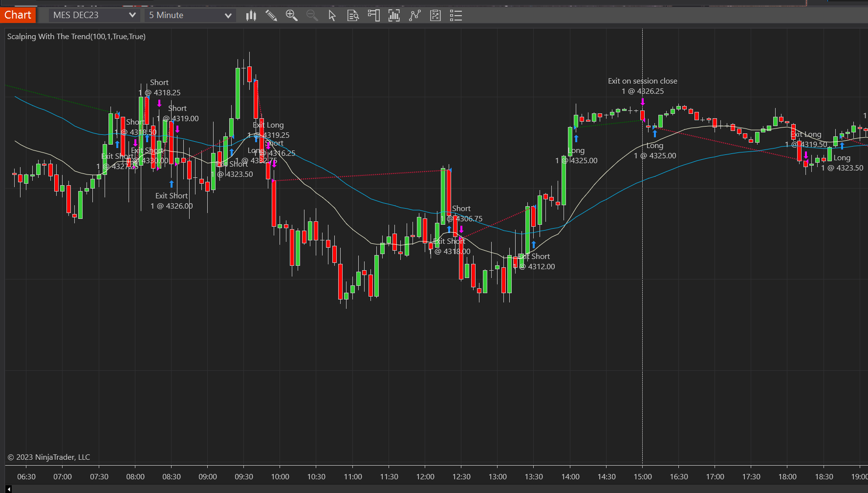Open the Chart Trader icon
The image size is (868, 493).
(x=374, y=16)
